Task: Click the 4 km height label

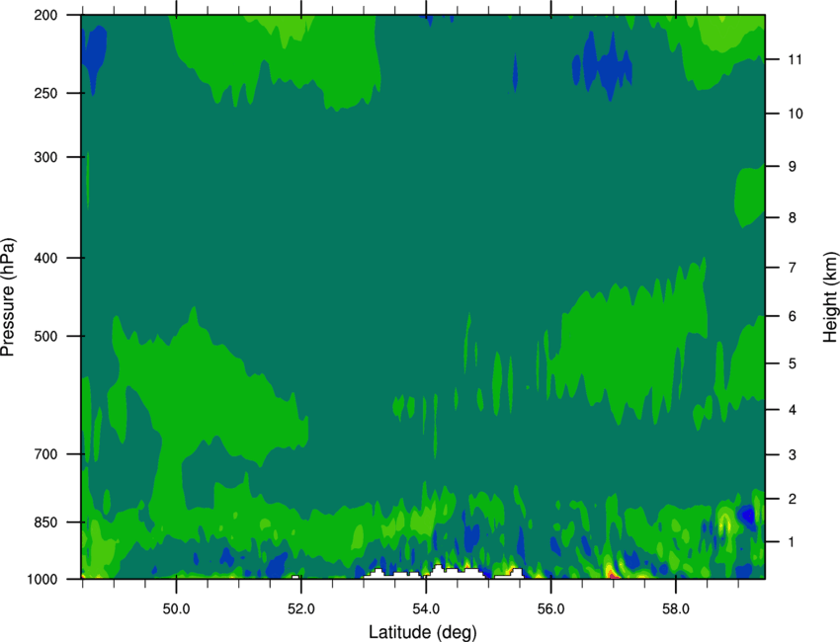Action: [x=793, y=410]
